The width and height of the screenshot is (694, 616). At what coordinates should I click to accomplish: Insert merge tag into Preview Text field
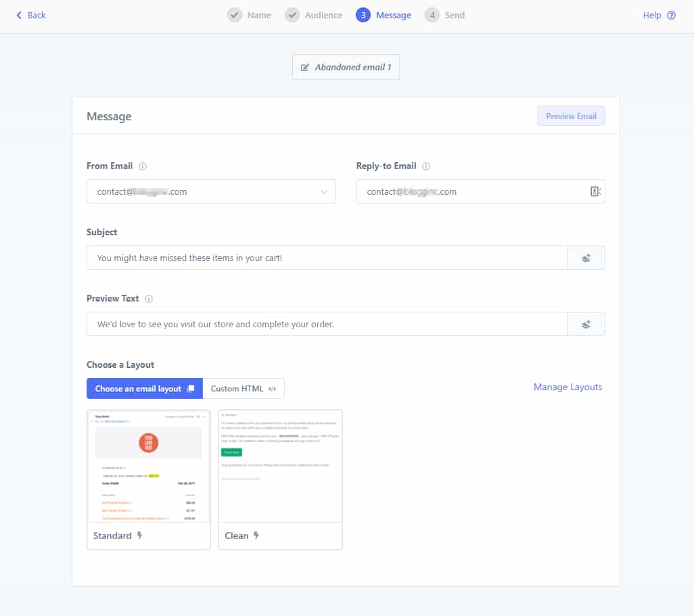click(x=586, y=324)
